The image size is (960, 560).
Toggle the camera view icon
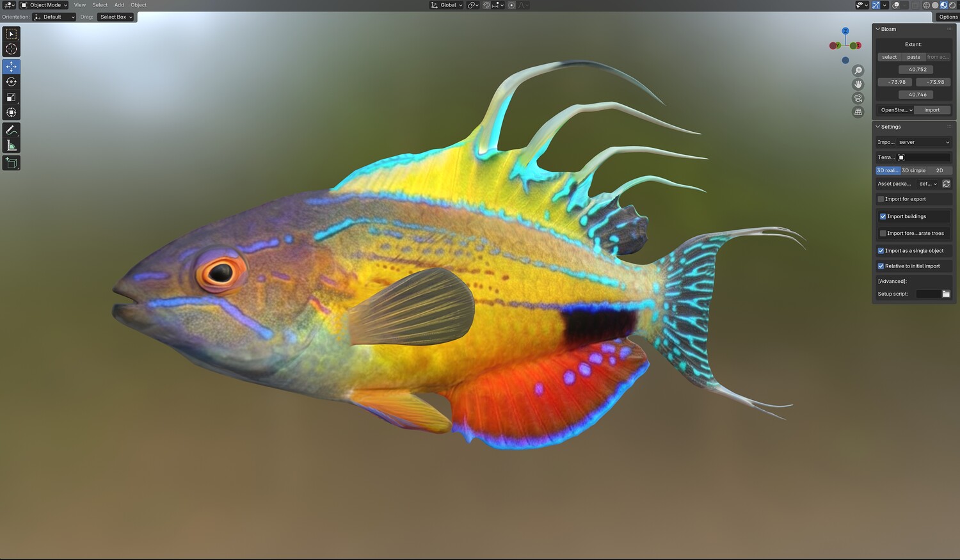(x=858, y=98)
